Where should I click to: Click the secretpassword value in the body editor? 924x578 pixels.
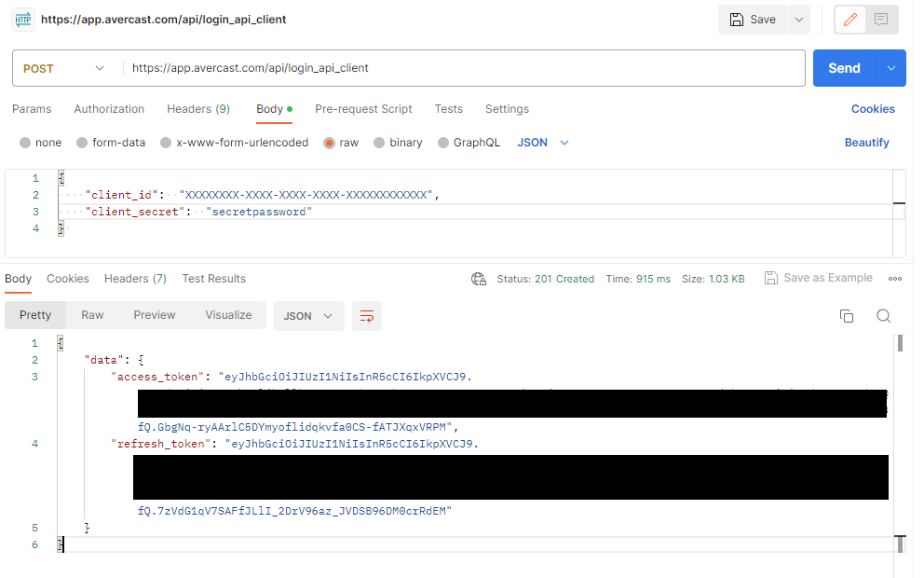click(x=259, y=212)
